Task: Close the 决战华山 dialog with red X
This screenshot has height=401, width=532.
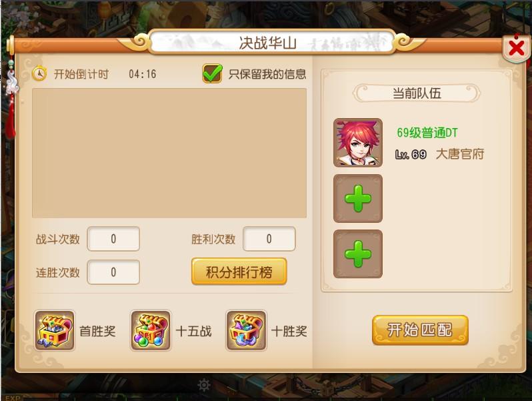Action: 517,48
